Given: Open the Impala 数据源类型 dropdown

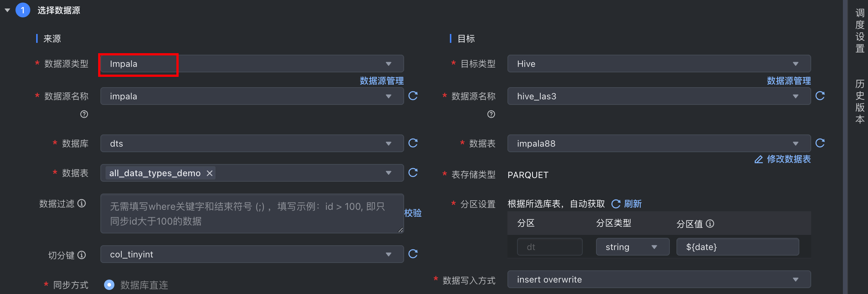Looking at the screenshot, I should point(252,64).
